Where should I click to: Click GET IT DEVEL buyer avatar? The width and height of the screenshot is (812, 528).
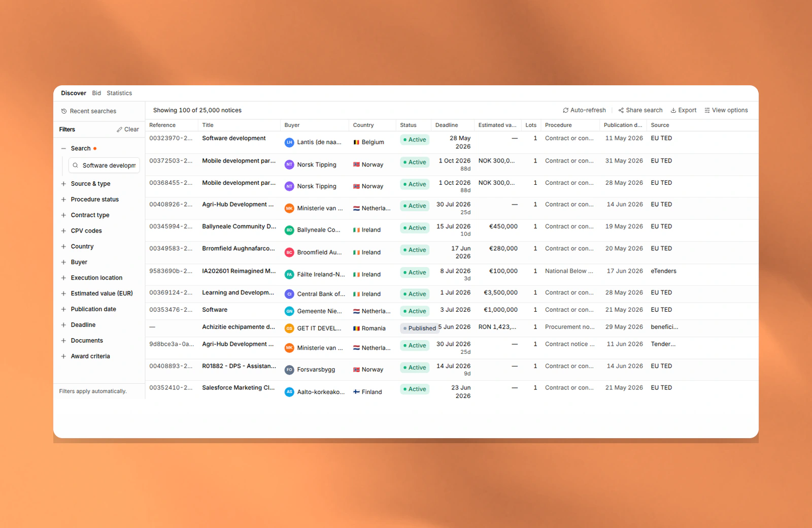(289, 328)
